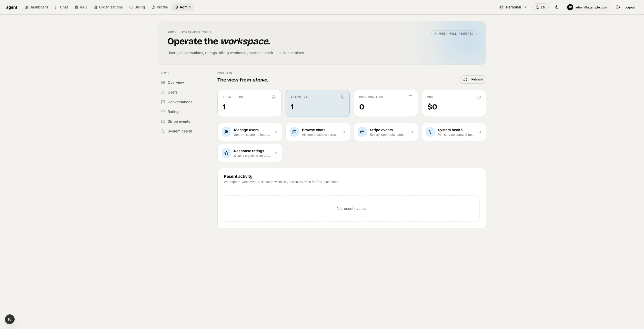This screenshot has height=329, width=644.
Task: Open the EN language selector
Action: [540, 7]
